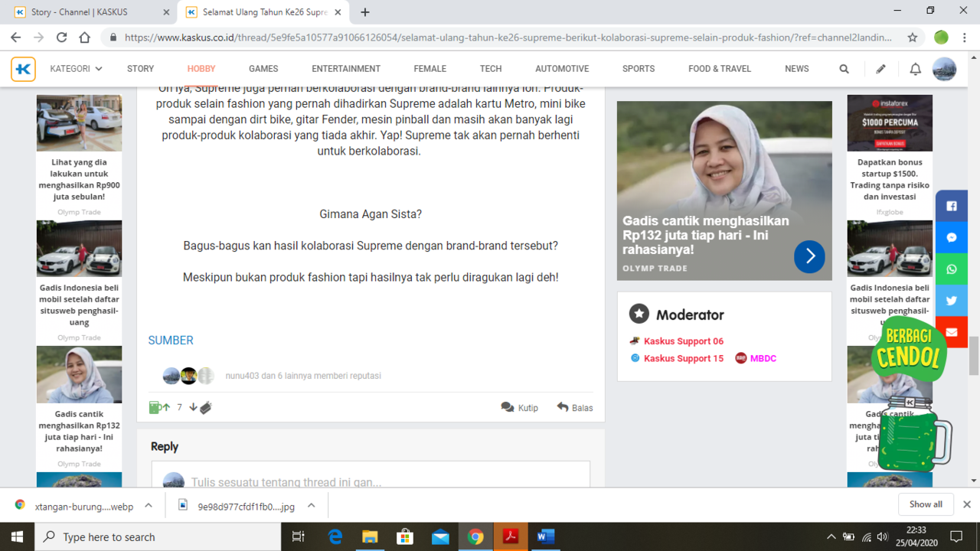Share thread via Messenger icon
The height and width of the screenshot is (551, 980).
952,237
